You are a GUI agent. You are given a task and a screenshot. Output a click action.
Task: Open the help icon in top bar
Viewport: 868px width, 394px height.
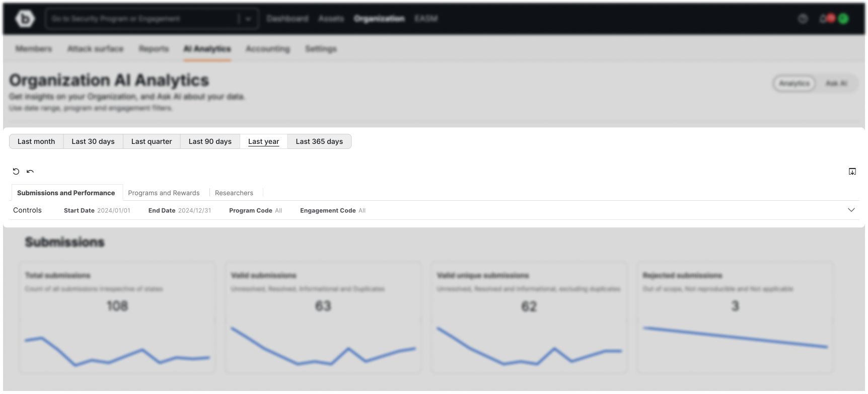click(803, 19)
